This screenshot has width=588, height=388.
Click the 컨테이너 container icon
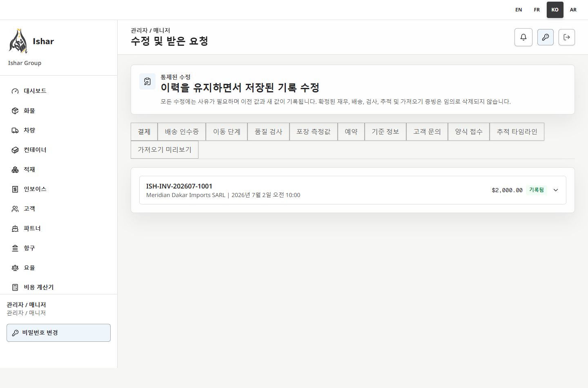[x=15, y=150]
